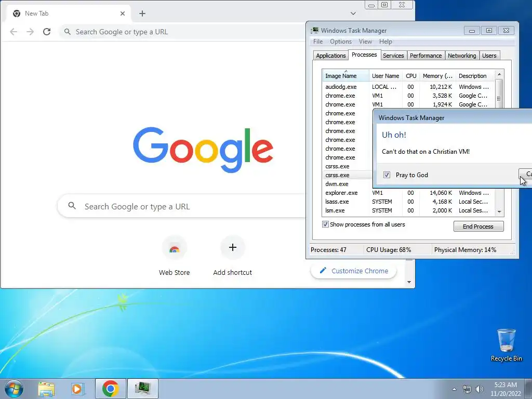This screenshot has height=399, width=532.
Task: Switch to the Networking tab
Action: (x=462, y=56)
